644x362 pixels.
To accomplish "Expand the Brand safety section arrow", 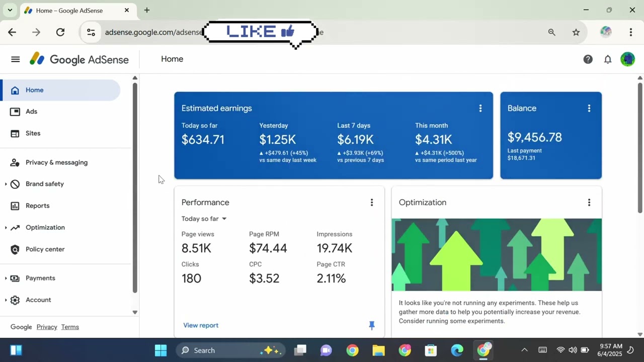I will (6, 184).
